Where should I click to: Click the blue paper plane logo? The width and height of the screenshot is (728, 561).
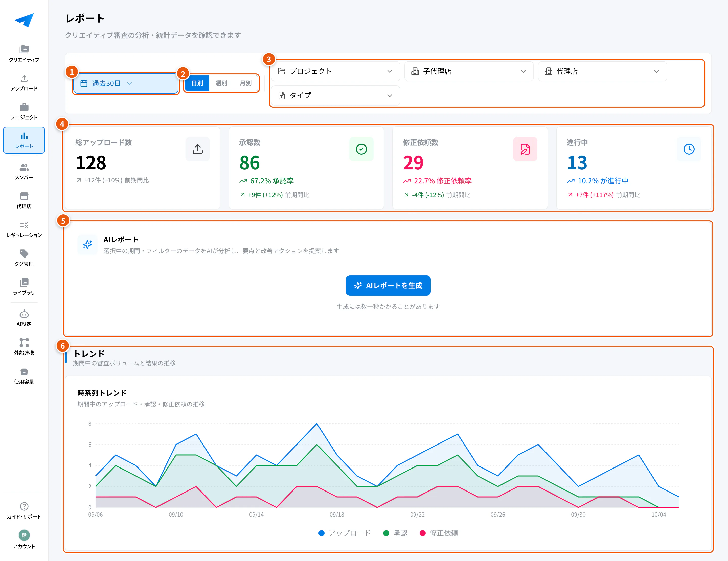24,20
